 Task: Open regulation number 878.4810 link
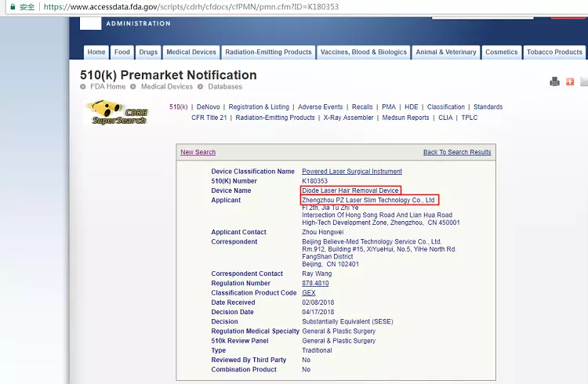point(315,283)
